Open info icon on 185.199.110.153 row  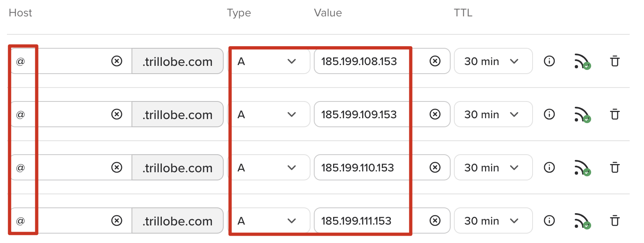(x=549, y=168)
